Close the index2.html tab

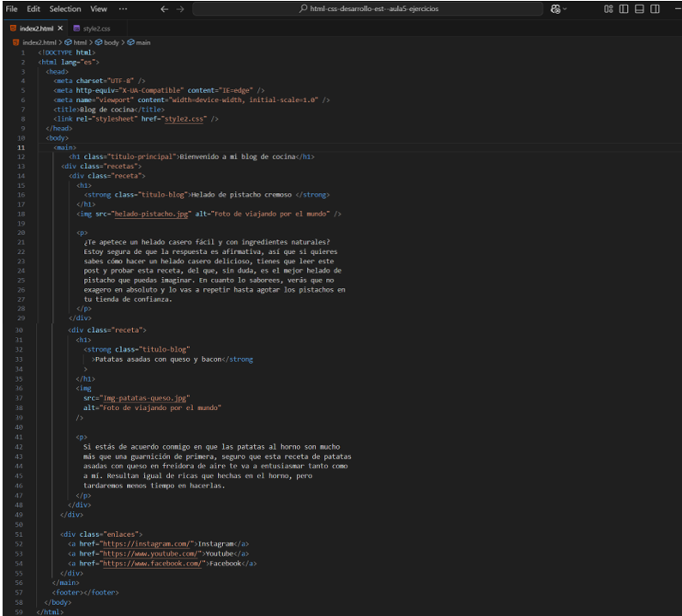pos(60,28)
